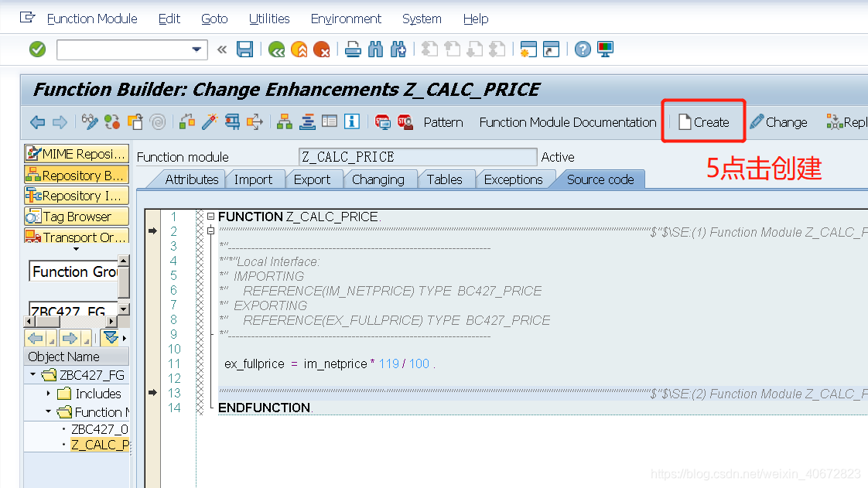Customize local layout monitor icon

(x=605, y=49)
